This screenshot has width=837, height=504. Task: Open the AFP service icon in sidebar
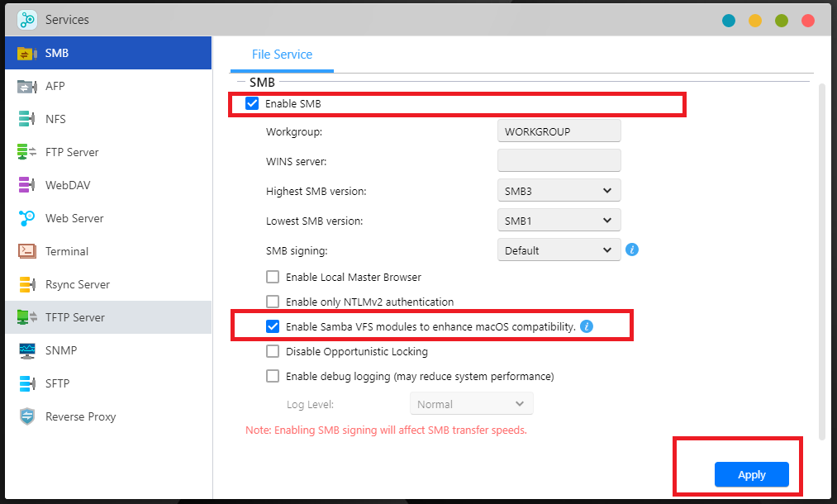(27, 86)
